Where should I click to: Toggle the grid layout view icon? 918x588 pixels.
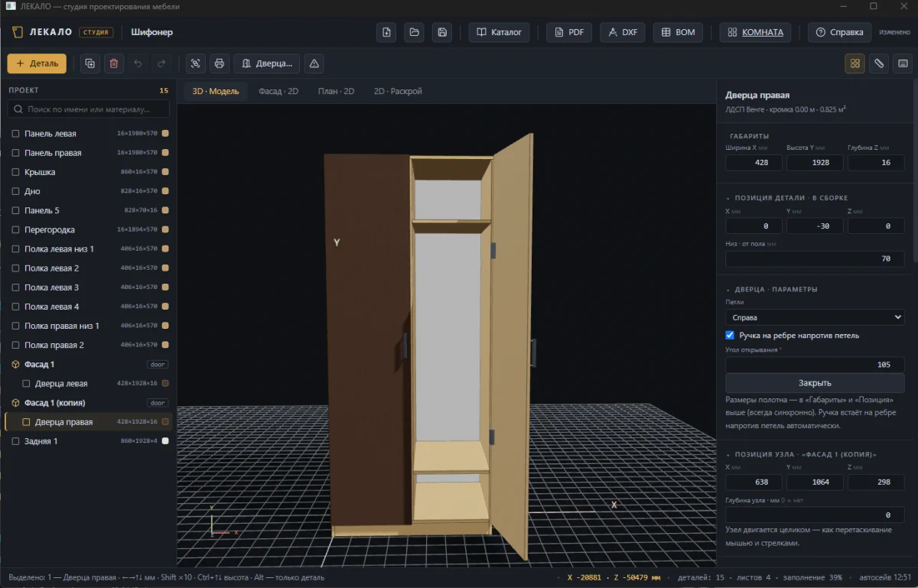[855, 63]
